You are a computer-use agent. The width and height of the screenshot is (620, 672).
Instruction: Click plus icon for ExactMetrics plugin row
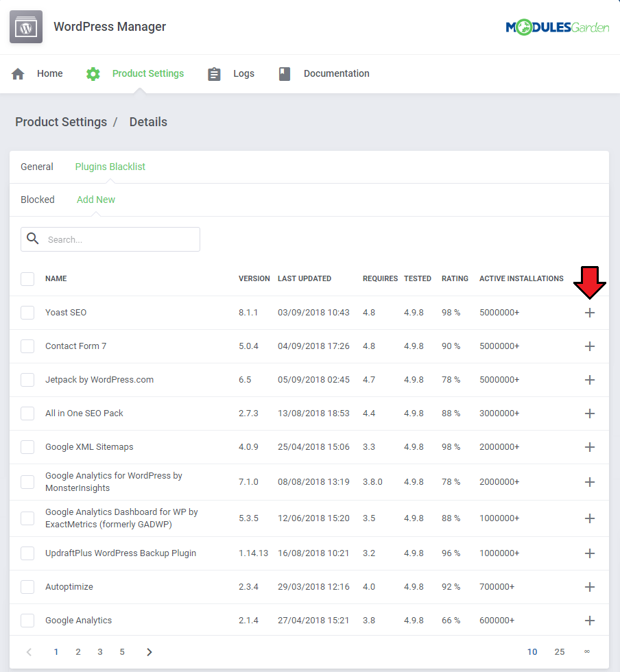(x=590, y=518)
